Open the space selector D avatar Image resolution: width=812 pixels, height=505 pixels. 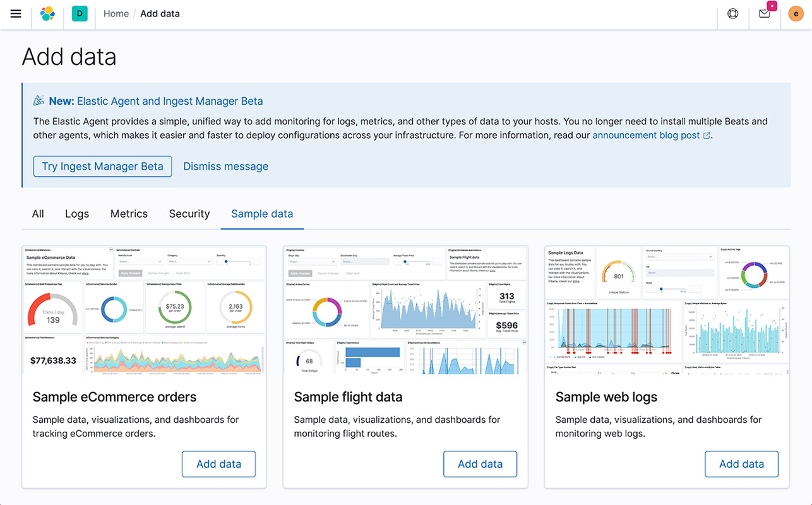(x=80, y=13)
